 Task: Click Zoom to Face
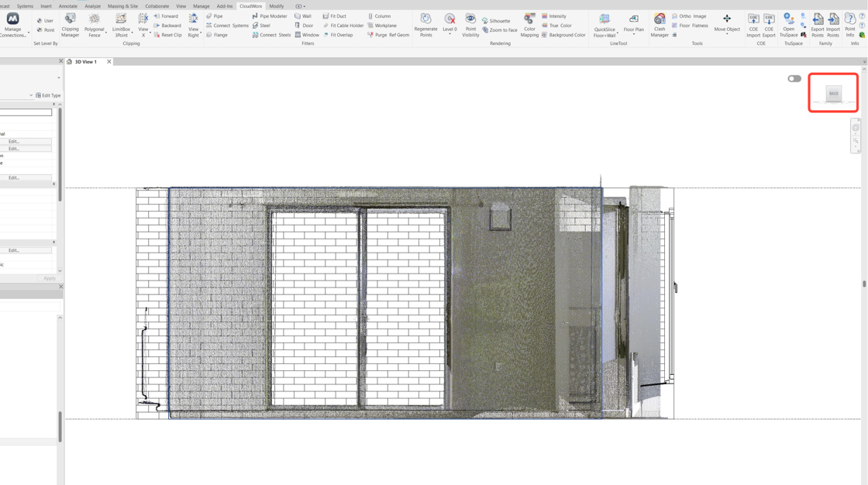tap(500, 30)
